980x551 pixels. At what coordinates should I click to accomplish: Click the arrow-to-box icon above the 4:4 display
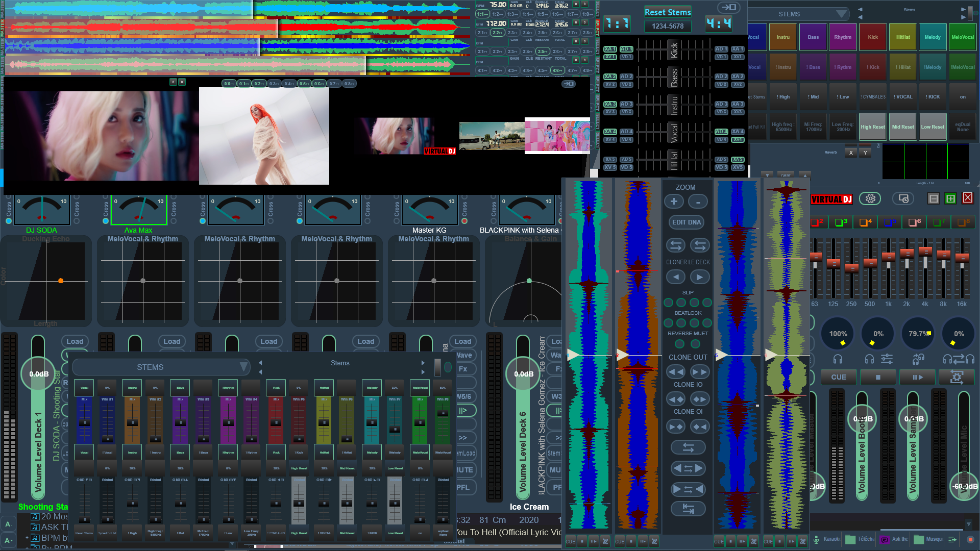click(730, 7)
